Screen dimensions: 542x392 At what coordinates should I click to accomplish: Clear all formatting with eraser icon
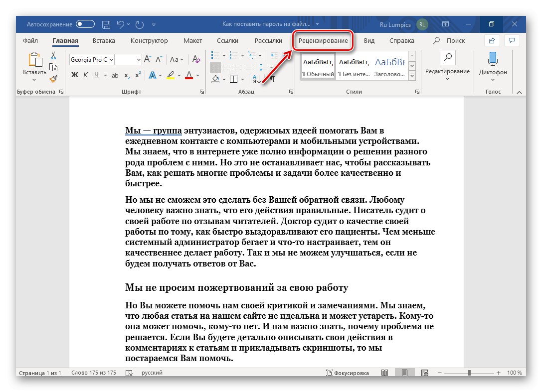pos(195,60)
